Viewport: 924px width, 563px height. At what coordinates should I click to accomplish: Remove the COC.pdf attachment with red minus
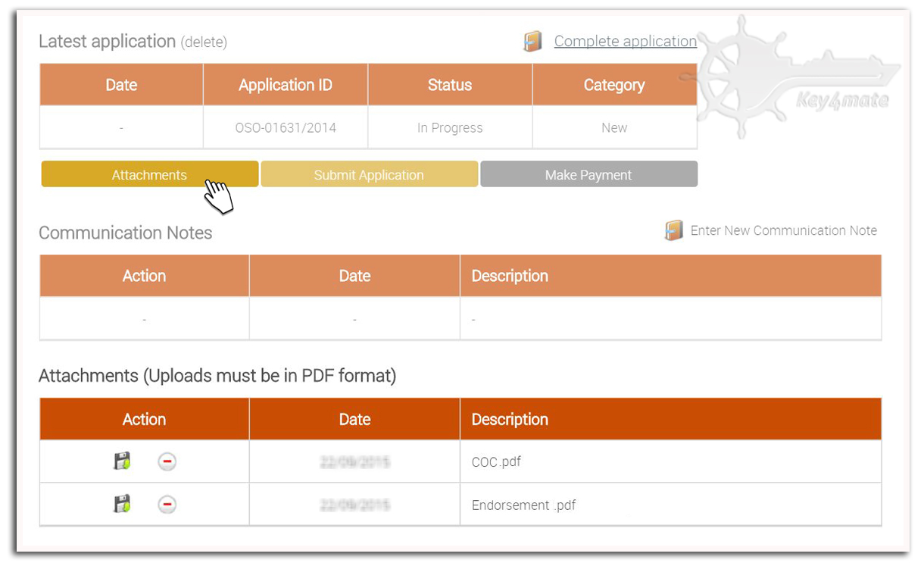[x=167, y=461]
